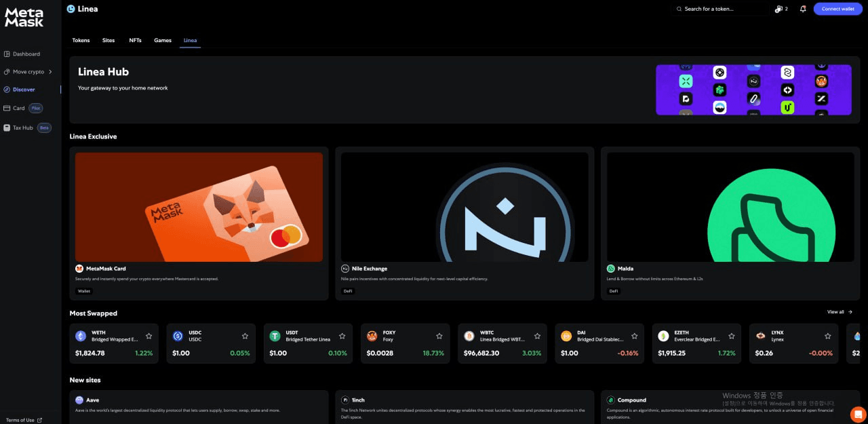Click the EZETH token icon

click(x=663, y=336)
